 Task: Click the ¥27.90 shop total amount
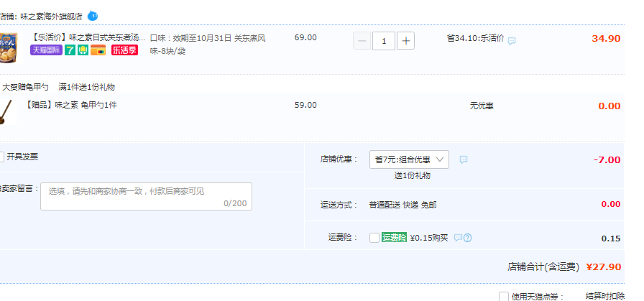[x=603, y=267]
